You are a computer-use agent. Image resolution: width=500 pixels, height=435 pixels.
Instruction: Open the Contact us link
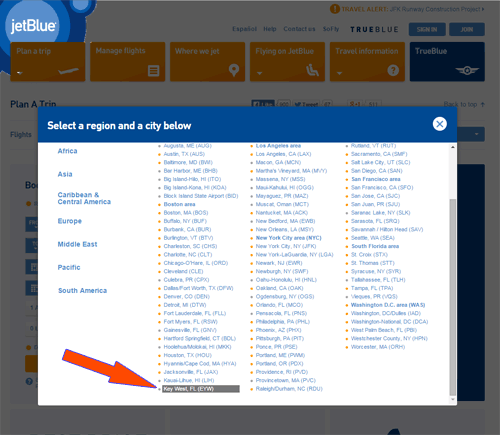[x=299, y=29]
